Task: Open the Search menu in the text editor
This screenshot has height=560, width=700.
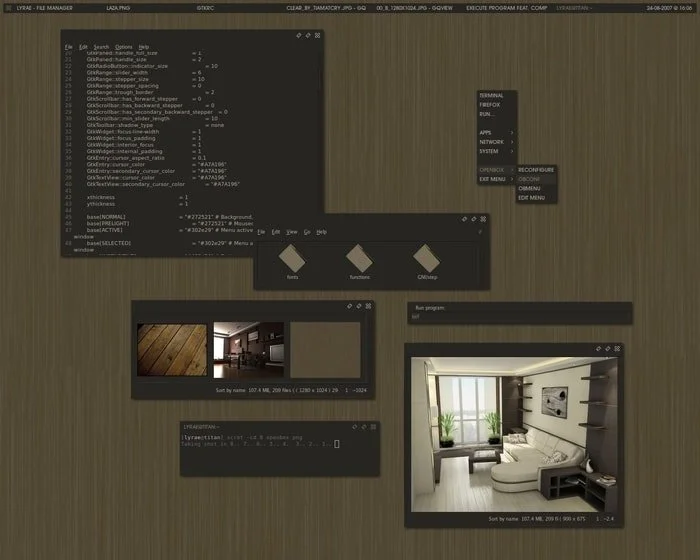Action: click(101, 47)
